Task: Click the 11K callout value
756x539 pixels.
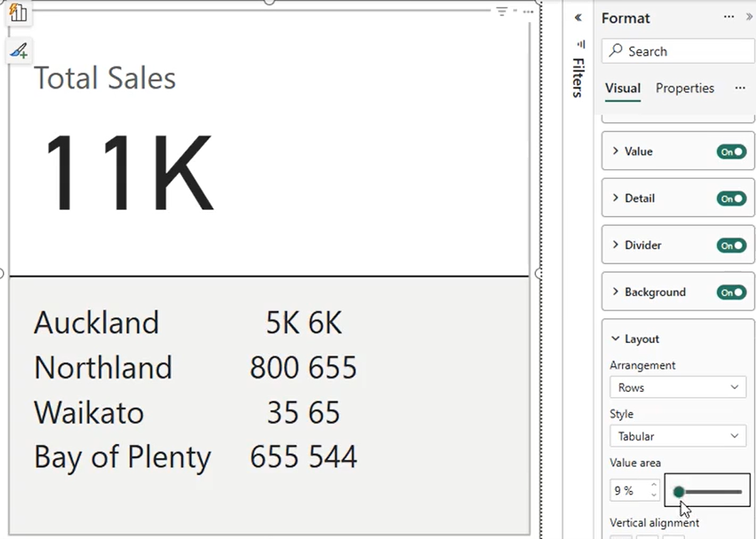Action: (129, 173)
